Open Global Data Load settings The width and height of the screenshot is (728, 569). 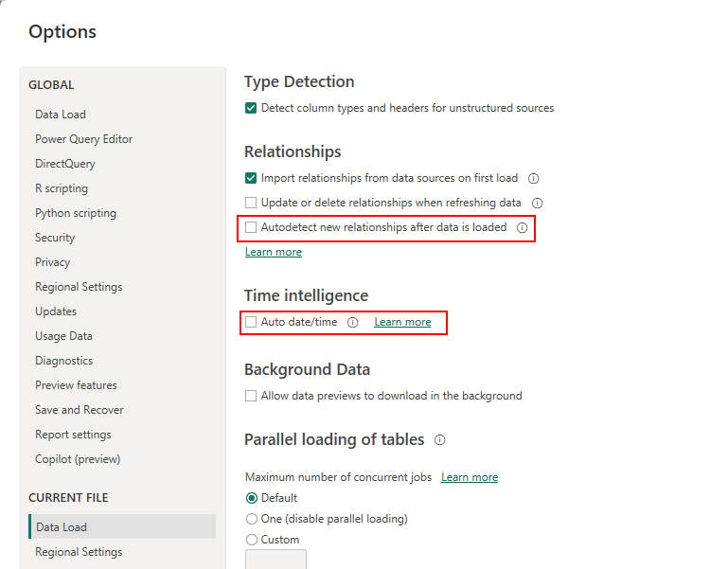click(61, 115)
